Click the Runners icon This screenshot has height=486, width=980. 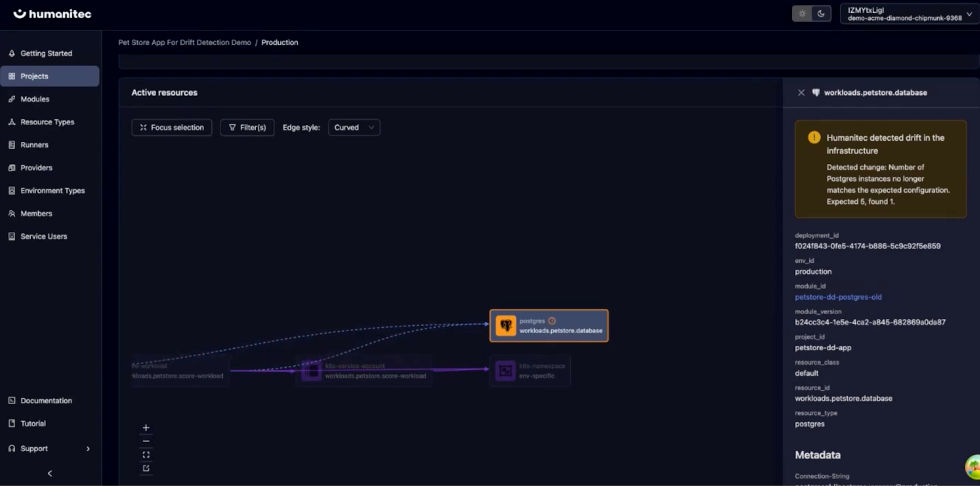[12, 145]
